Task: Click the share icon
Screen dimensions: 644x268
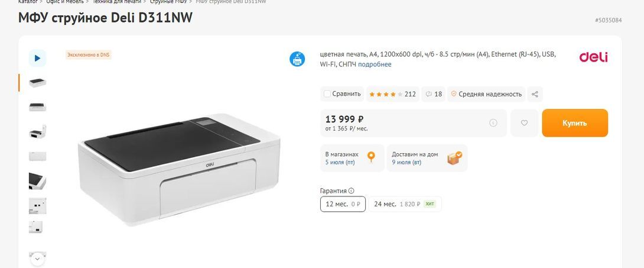Action: coord(535,94)
